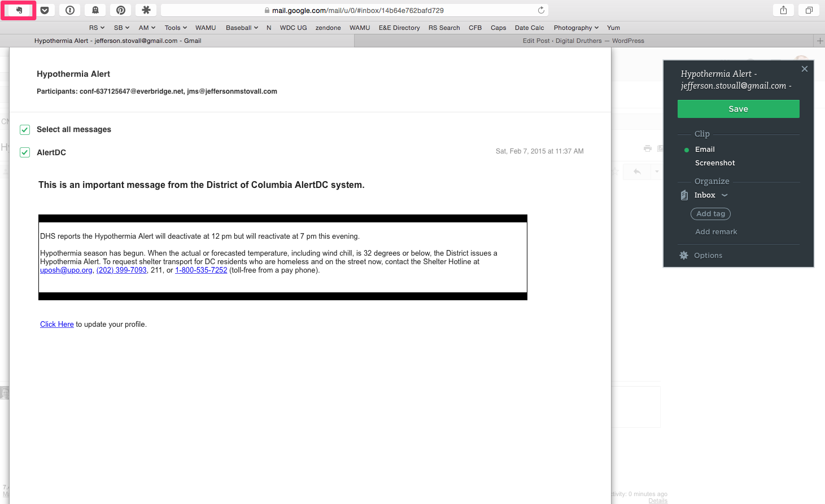Click the clip title text in clipper

tap(736, 80)
